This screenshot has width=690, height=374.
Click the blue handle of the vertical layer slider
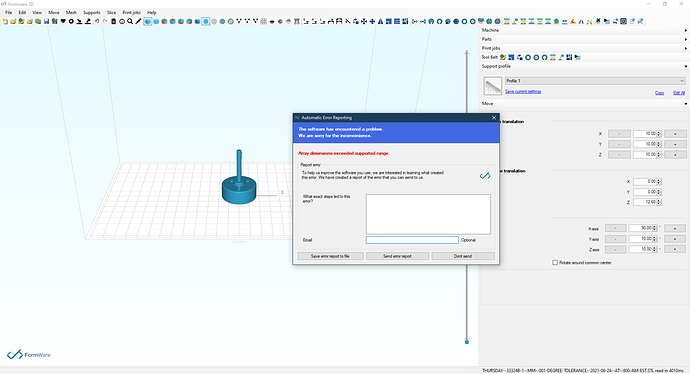pyautogui.click(x=467, y=342)
